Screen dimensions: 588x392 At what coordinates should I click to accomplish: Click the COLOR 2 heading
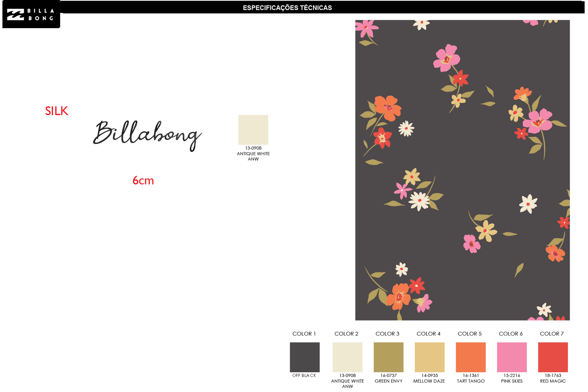tap(347, 334)
